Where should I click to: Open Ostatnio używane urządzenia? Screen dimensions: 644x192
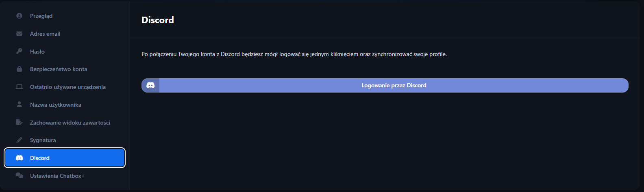(x=68, y=87)
